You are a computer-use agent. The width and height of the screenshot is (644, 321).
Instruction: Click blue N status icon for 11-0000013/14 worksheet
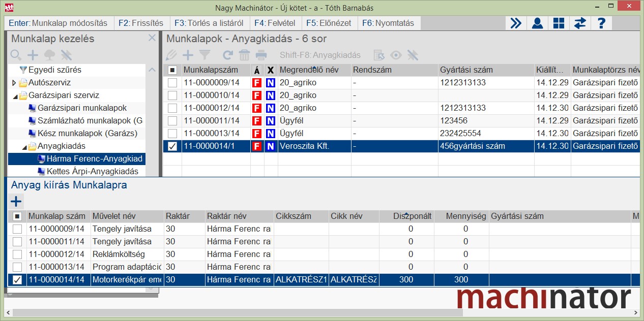[270, 133]
